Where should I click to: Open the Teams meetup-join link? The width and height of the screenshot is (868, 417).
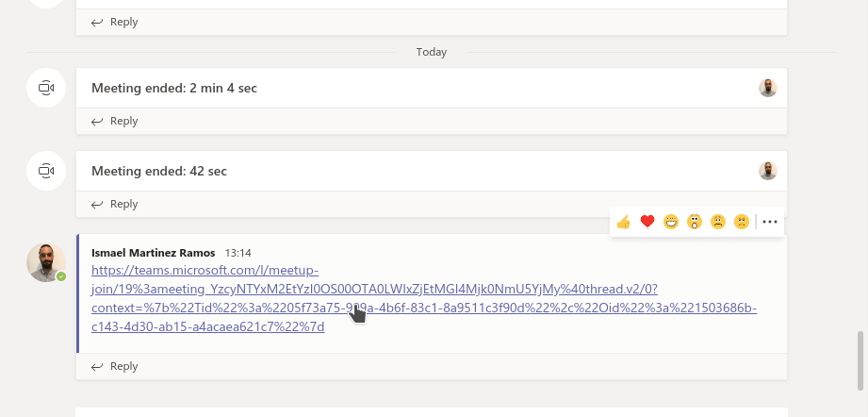pyautogui.click(x=424, y=298)
